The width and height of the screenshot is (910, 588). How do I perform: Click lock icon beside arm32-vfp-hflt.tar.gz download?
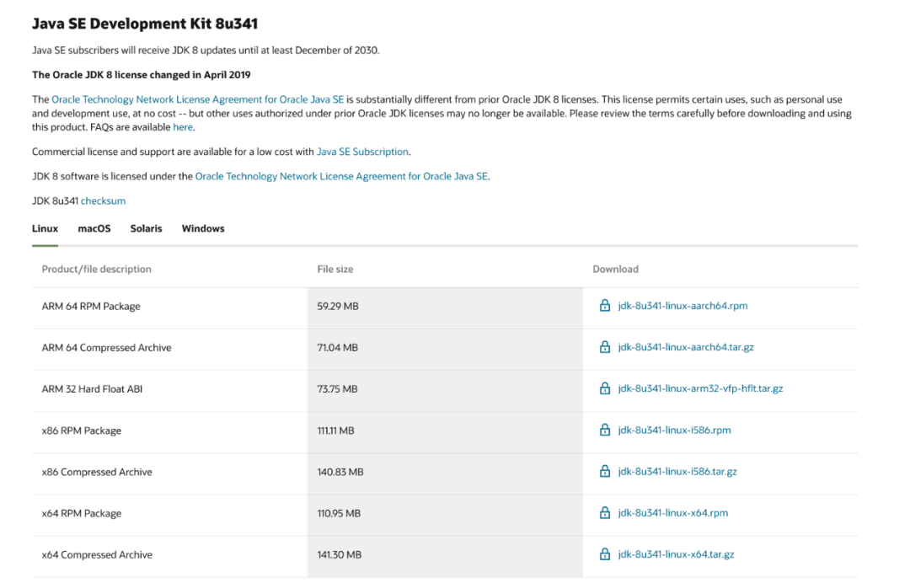pyautogui.click(x=605, y=388)
